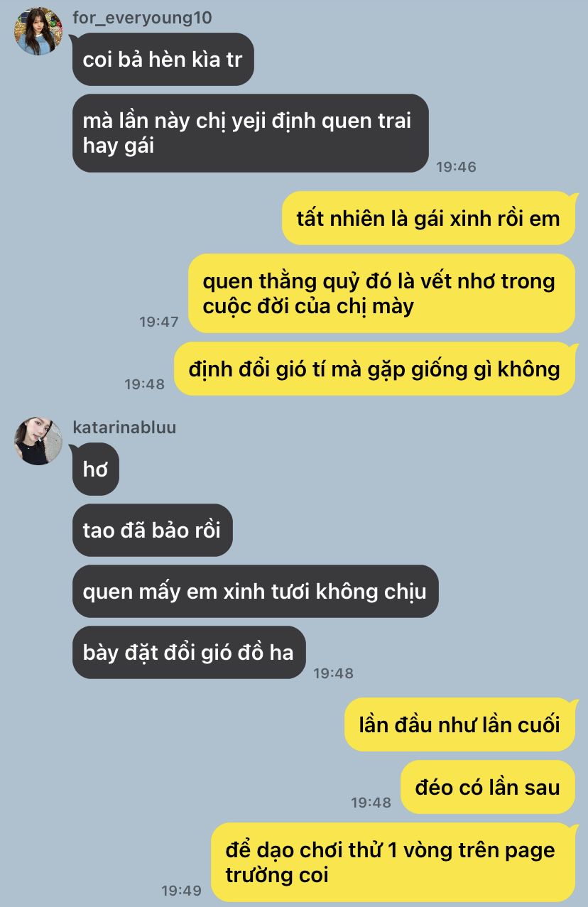Open katarinabluu's profile avatar
The image size is (588, 907).
(x=38, y=441)
